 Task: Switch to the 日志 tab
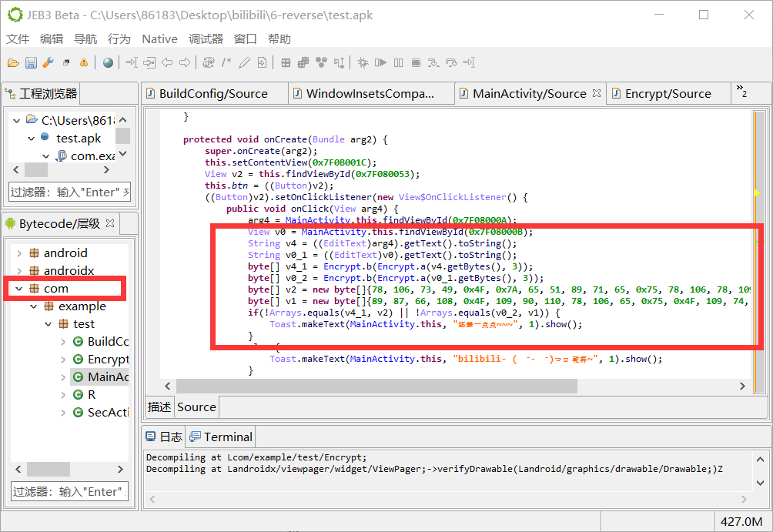(x=165, y=437)
